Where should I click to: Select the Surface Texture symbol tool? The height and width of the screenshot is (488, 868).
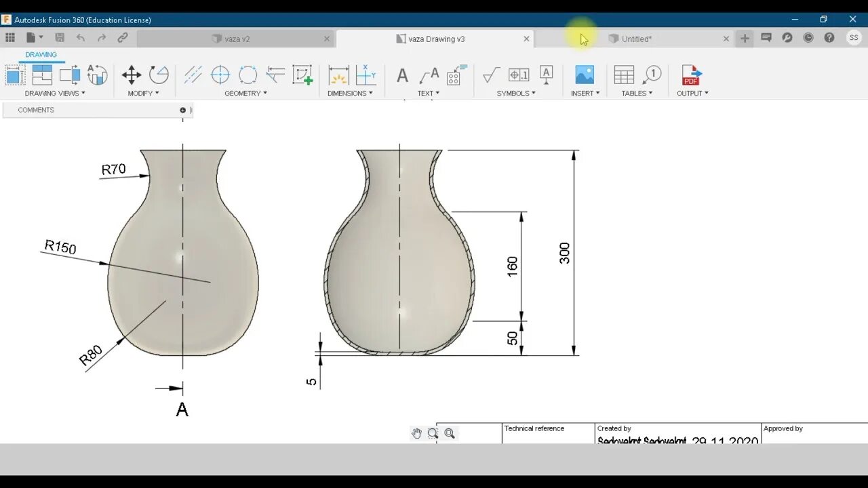[x=492, y=75]
